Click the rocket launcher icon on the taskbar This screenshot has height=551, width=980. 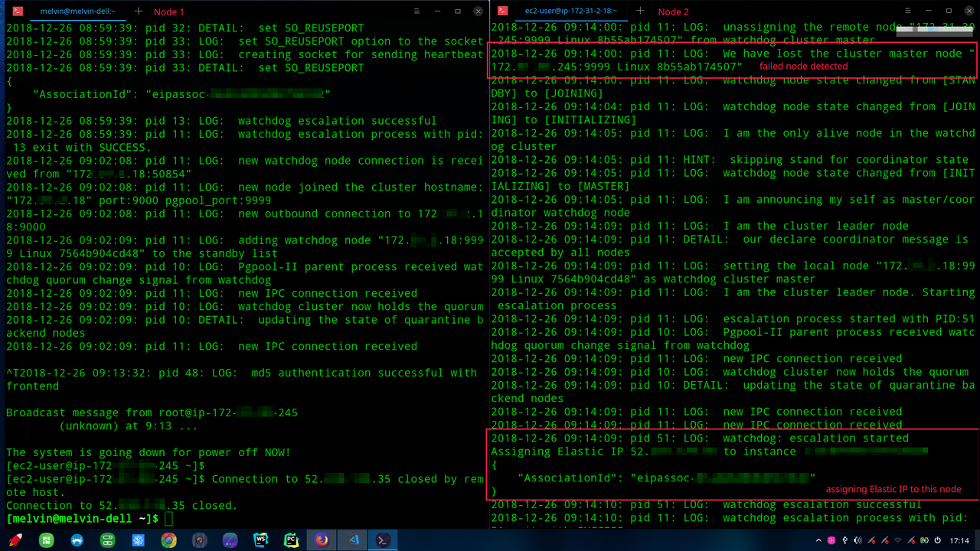pos(16,540)
